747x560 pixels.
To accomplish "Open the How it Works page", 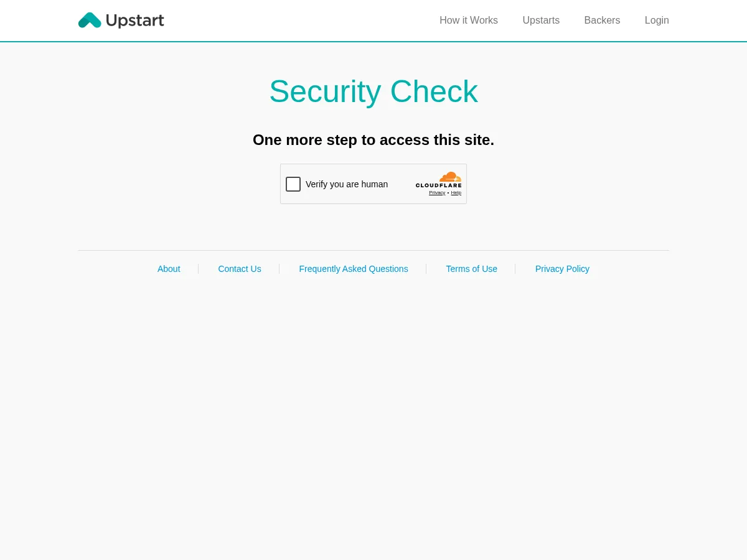I will (468, 20).
